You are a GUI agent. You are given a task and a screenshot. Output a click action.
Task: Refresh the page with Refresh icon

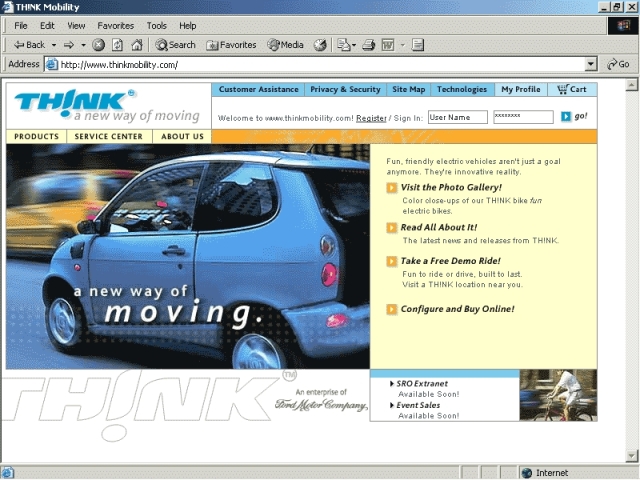click(118, 45)
